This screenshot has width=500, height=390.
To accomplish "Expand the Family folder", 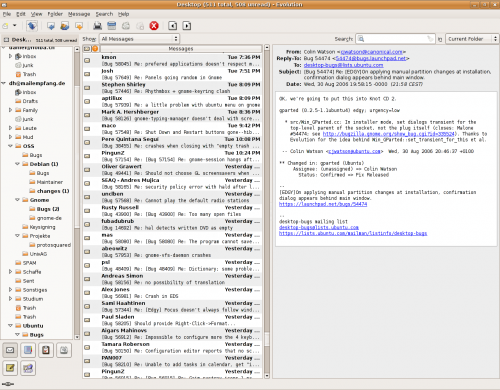I will (10, 110).
